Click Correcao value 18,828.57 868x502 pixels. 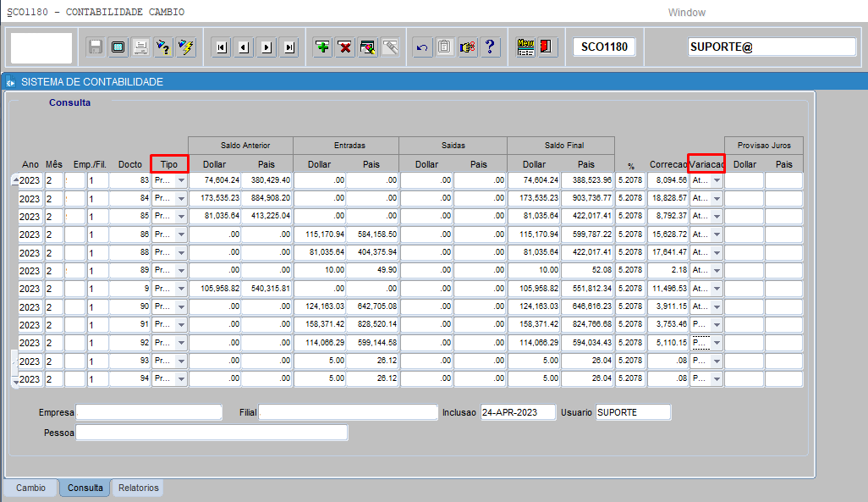[667, 198]
